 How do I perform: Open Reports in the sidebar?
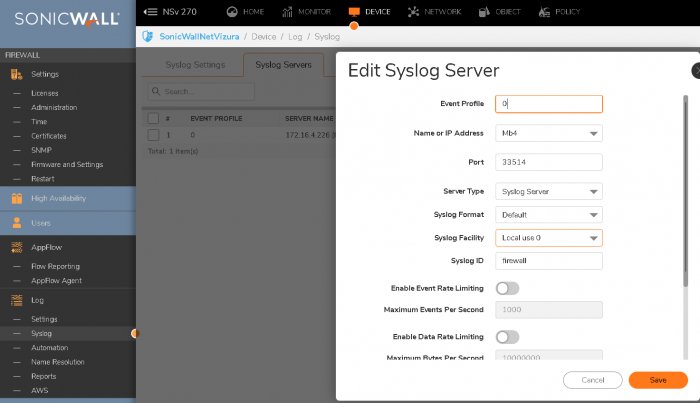click(43, 376)
